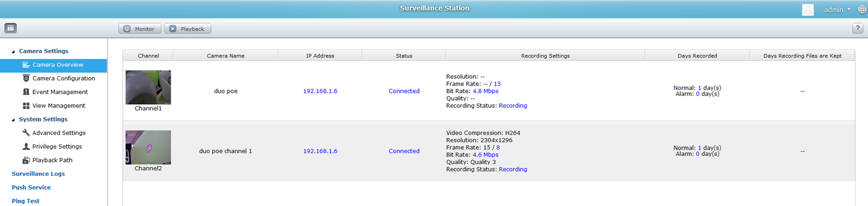Open Privilege Settings user item

[x=52, y=146]
